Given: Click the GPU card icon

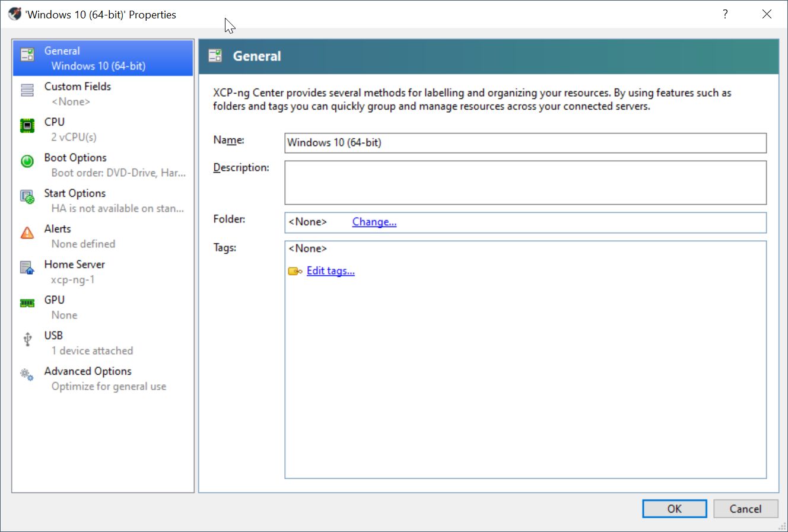Looking at the screenshot, I should coord(27,303).
